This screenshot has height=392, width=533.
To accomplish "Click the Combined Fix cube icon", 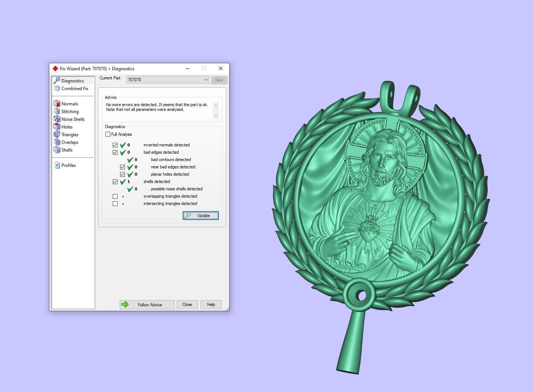I will (x=57, y=89).
